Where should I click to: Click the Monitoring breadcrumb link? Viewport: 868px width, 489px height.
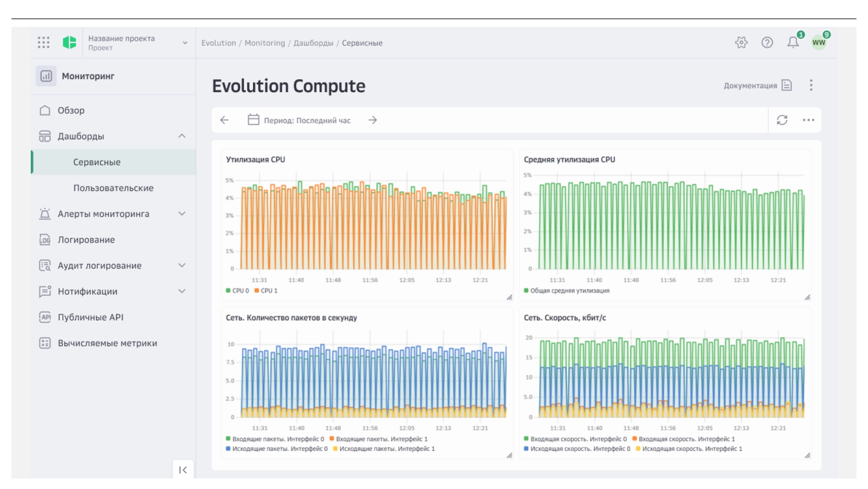pos(265,43)
